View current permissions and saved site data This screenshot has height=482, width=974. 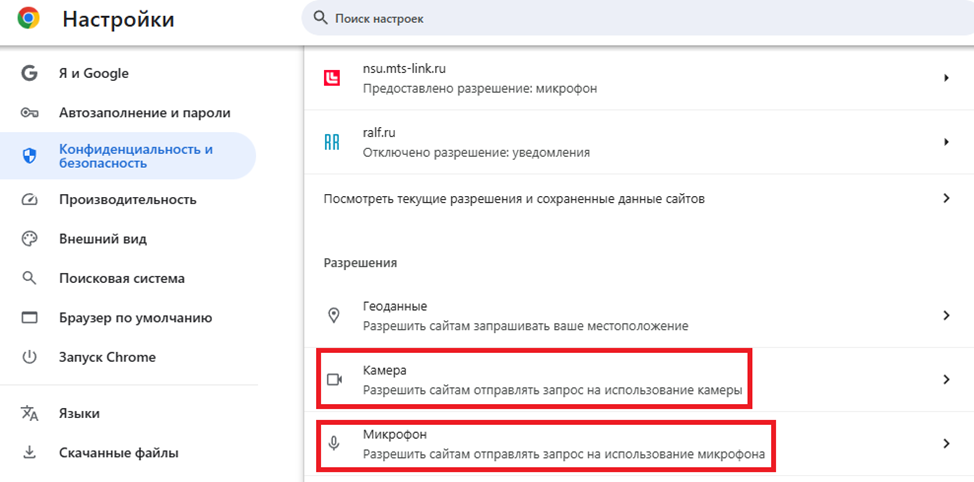click(514, 199)
